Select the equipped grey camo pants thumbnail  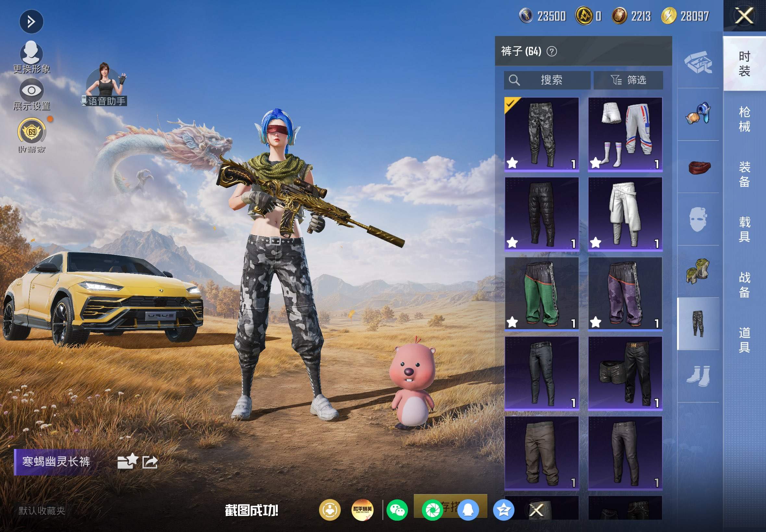(x=542, y=134)
